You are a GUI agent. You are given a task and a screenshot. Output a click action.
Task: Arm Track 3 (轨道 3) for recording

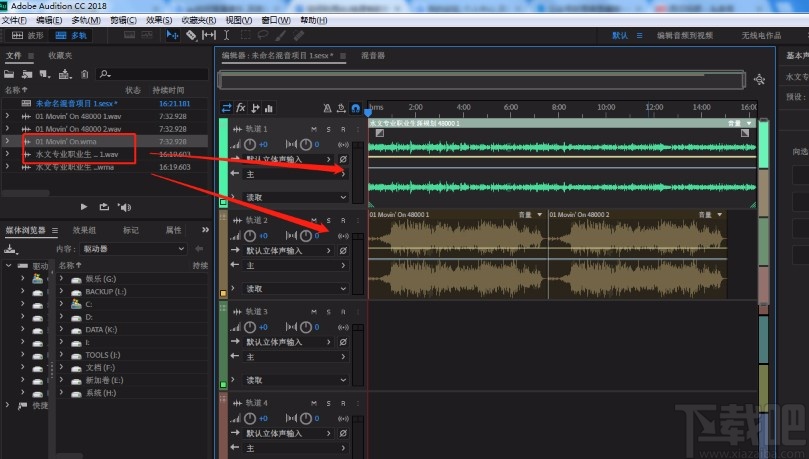343,312
